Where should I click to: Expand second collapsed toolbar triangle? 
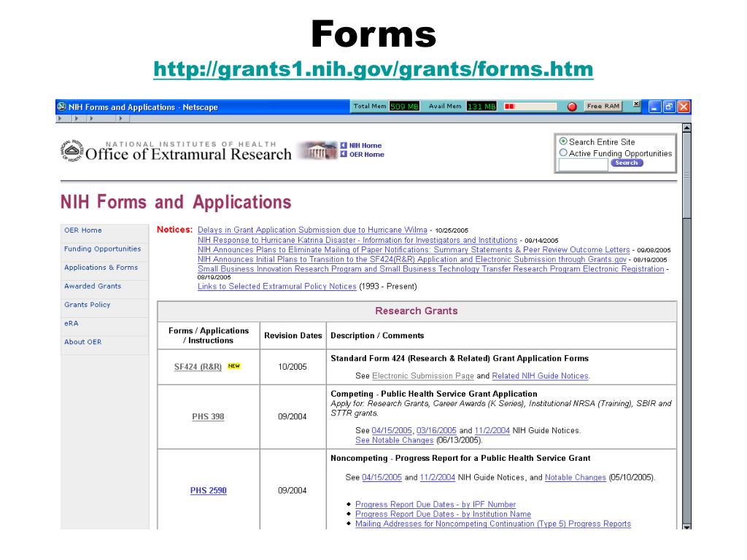76,119
